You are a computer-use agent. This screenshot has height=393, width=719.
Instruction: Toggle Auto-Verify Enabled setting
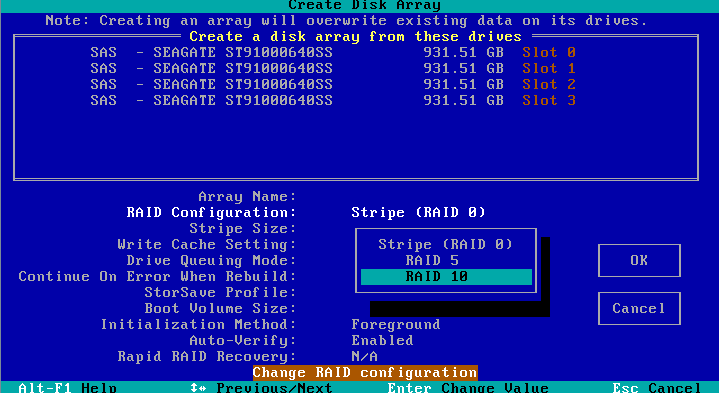[x=382, y=340]
